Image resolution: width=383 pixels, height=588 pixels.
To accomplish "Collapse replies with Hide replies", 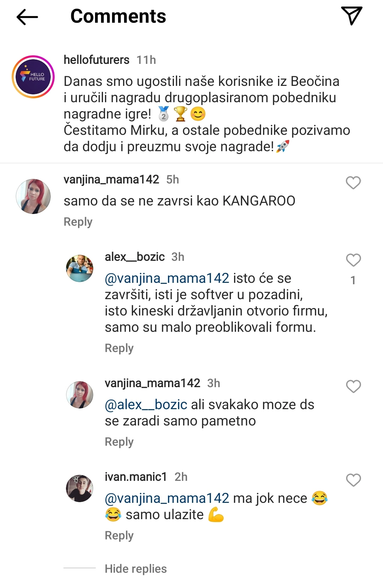I will tap(135, 568).
